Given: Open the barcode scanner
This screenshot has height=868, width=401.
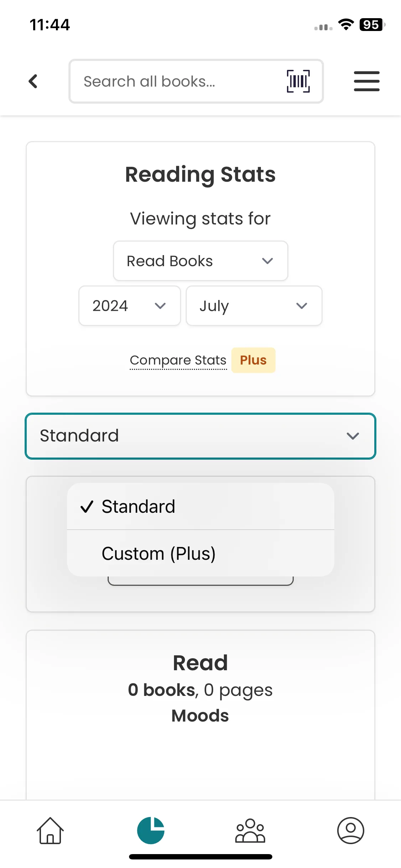Looking at the screenshot, I should coord(298,81).
